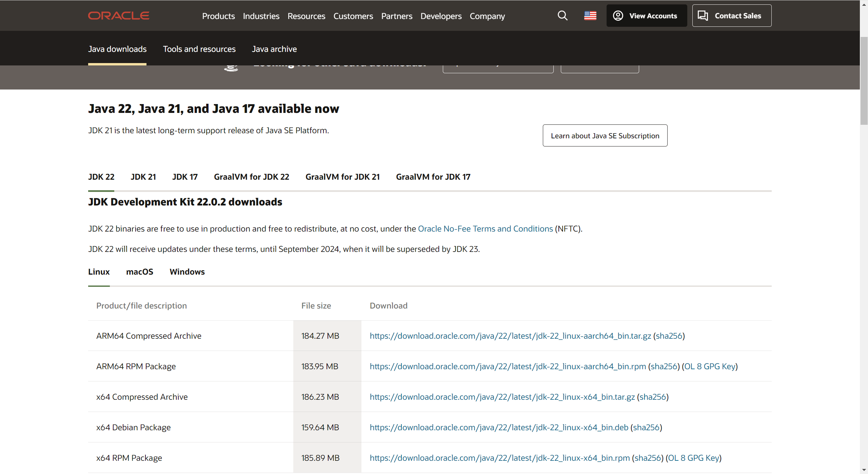Viewport: 868px width, 474px height.
Task: Click Learn about Java SE Subscription button
Action: [x=605, y=136]
